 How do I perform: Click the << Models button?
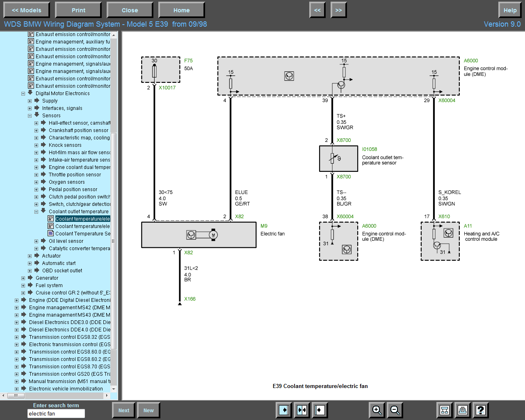coord(27,10)
